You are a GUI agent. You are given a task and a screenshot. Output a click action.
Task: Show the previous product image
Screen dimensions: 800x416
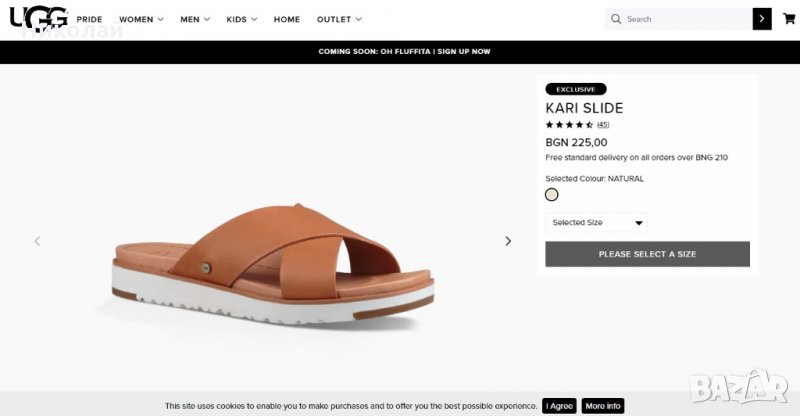coord(38,241)
